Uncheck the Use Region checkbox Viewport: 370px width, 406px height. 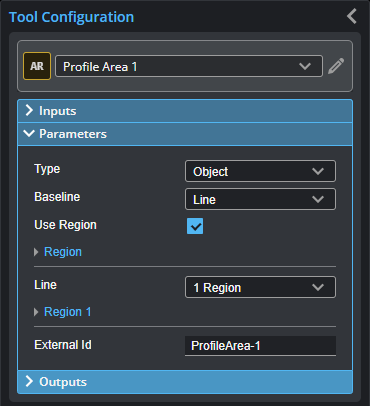tap(195, 226)
